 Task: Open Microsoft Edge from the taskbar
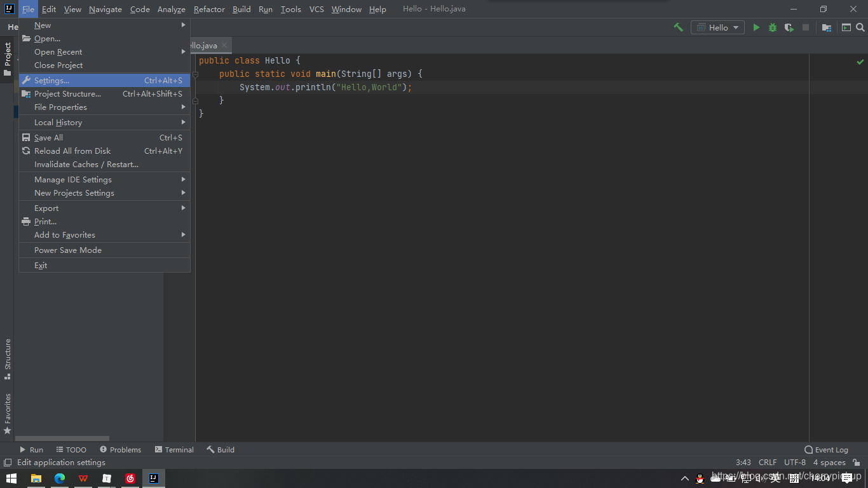[60, 478]
